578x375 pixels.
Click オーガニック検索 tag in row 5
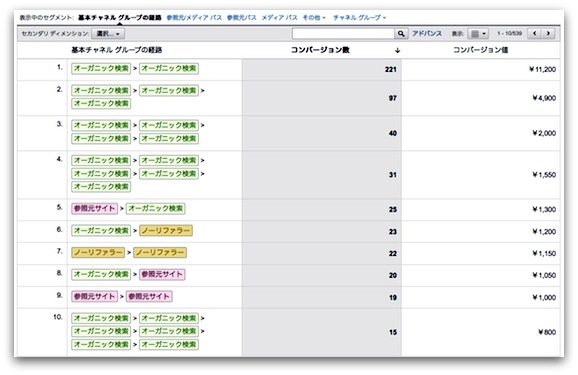click(155, 208)
